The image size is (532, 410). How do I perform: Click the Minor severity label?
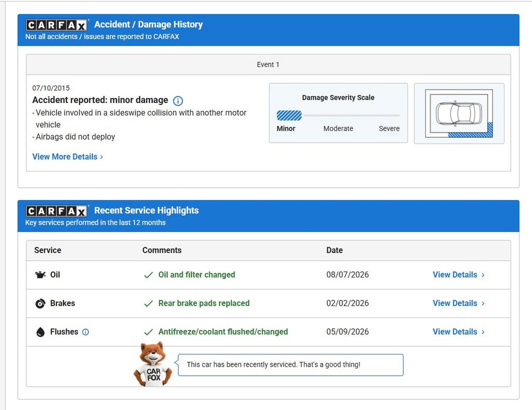[286, 129]
